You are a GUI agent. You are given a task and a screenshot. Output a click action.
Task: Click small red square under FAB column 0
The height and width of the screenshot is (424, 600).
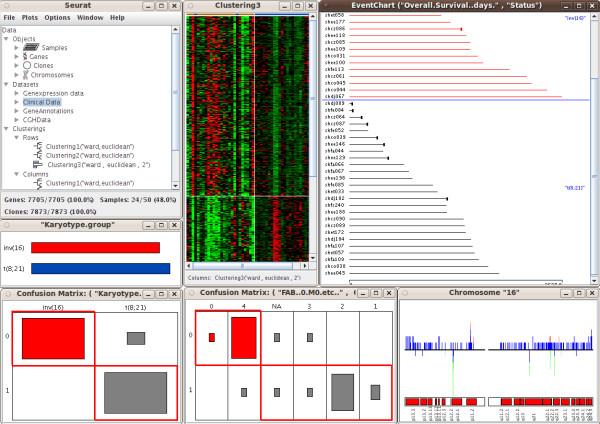(212, 337)
